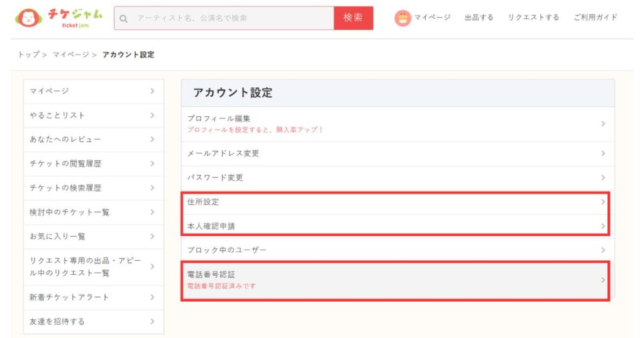Click the arrow on プロフィール編集 row
The image size is (644, 338).
tap(603, 124)
